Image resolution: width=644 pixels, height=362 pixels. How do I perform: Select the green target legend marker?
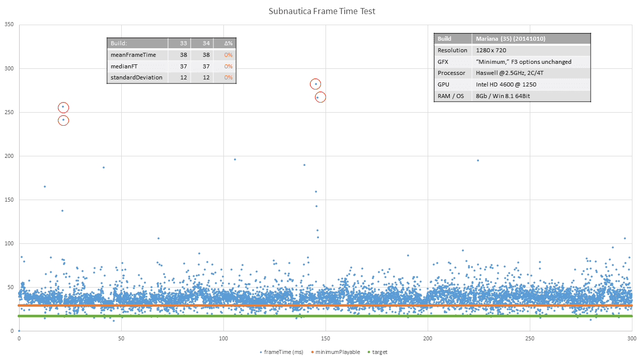click(x=369, y=352)
